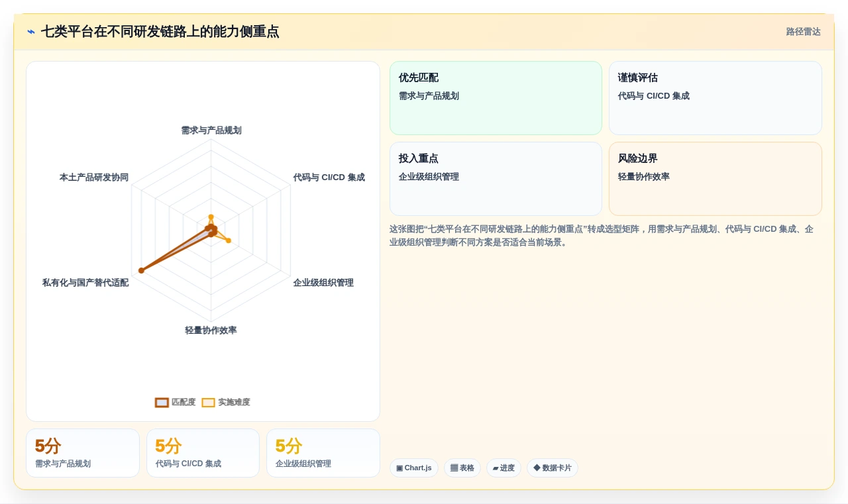This screenshot has width=848, height=504.
Task: Click the 代码与 CI/CD 集成 radar axis label
Action: pyautogui.click(x=329, y=177)
